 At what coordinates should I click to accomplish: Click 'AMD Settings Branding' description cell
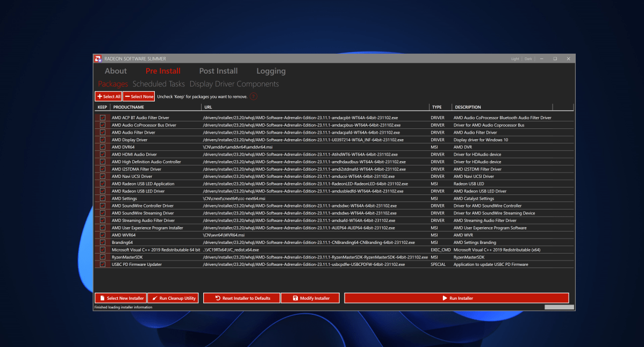tap(475, 242)
